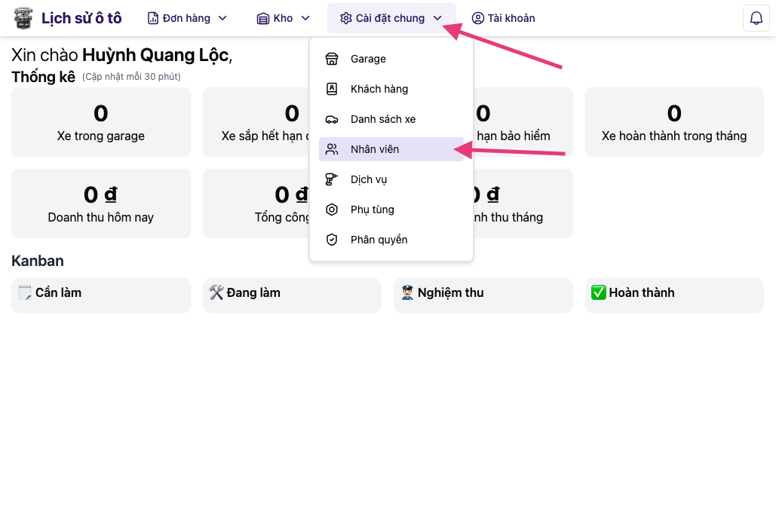The image size is (776, 532).
Task: Open the Xe trong garage statistic card
Action: (101, 122)
